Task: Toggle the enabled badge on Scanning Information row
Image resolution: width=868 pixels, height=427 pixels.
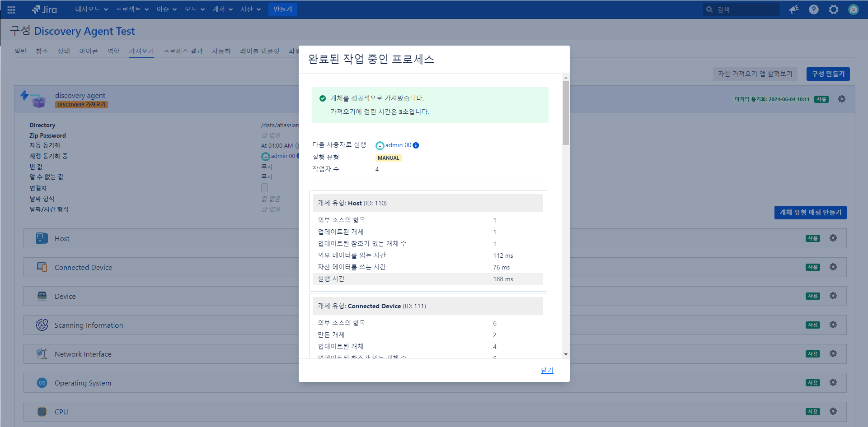Action: tap(812, 325)
